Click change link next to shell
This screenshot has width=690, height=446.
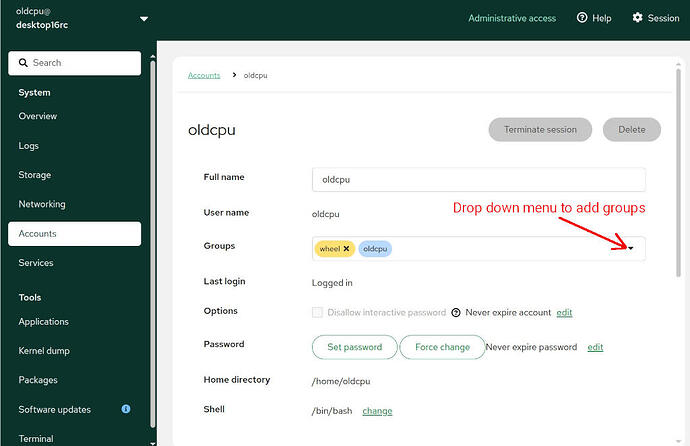pos(377,411)
